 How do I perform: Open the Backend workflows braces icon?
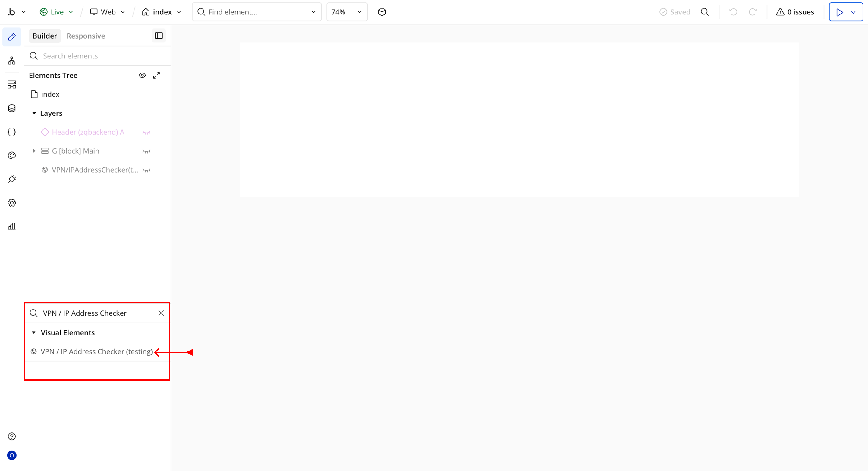coord(12,132)
